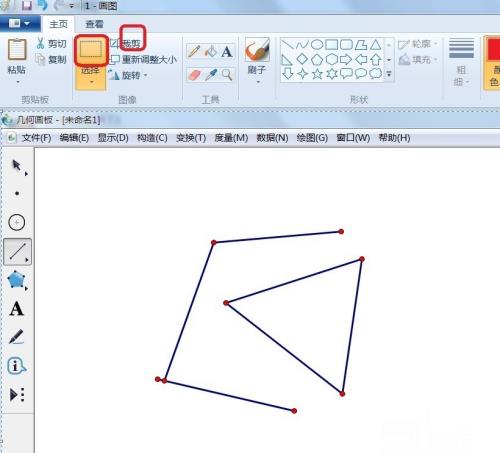Select the Magnifier tool
The image size is (500, 453).
click(227, 75)
